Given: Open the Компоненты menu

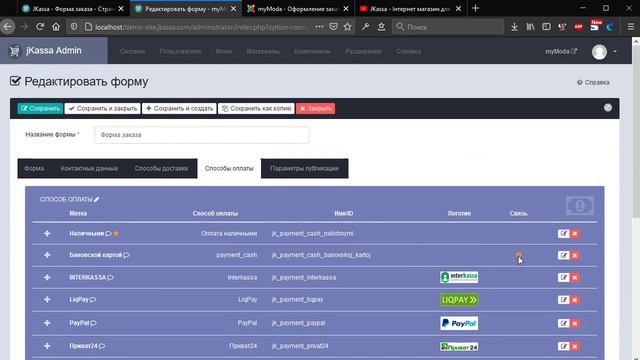Looking at the screenshot, I should click(312, 51).
